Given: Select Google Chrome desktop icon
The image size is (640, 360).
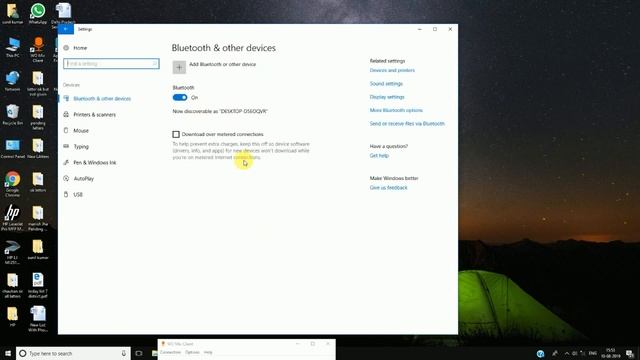Looking at the screenshot, I should tap(13, 184).
